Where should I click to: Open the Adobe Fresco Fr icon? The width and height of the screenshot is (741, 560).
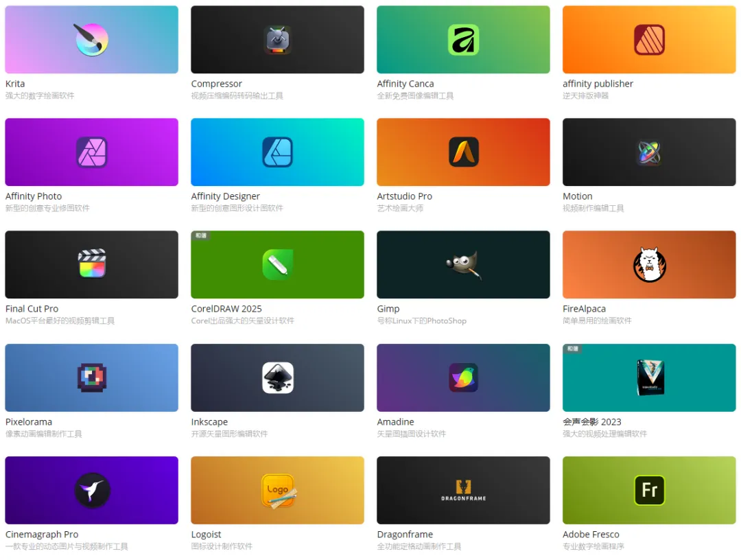point(649,490)
